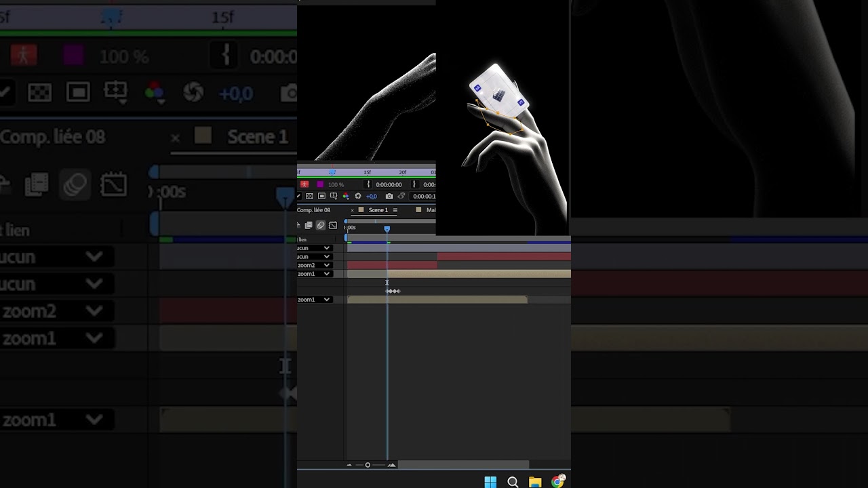
Task: Click the large aperture icon in the dimmed enlarged background
Action: pos(193,92)
